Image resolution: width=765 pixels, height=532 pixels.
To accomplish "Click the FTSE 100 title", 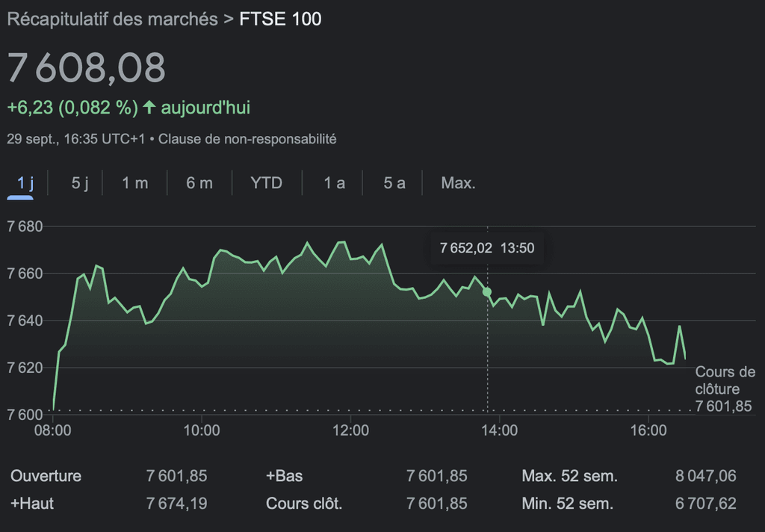I will 279,19.
